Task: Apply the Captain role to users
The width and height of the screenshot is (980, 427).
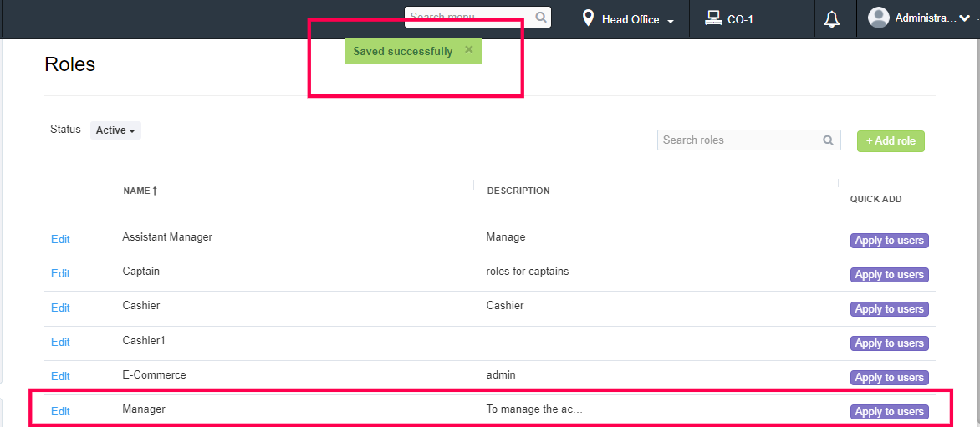Action: coord(889,275)
